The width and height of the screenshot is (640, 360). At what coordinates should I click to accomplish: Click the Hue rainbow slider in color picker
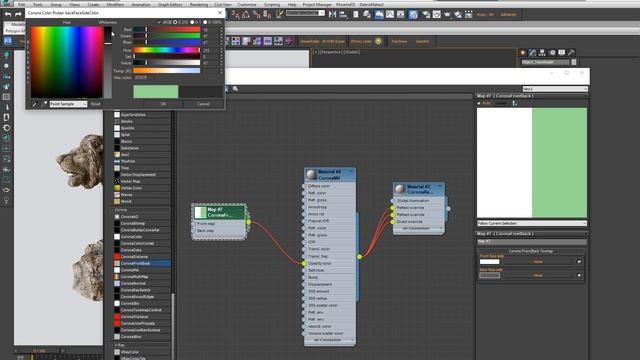click(167, 50)
